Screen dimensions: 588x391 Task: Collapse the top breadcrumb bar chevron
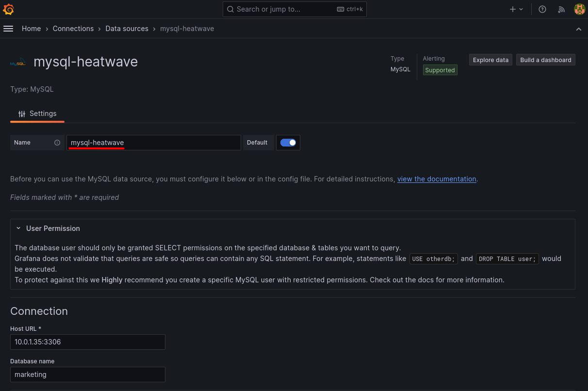pos(578,29)
